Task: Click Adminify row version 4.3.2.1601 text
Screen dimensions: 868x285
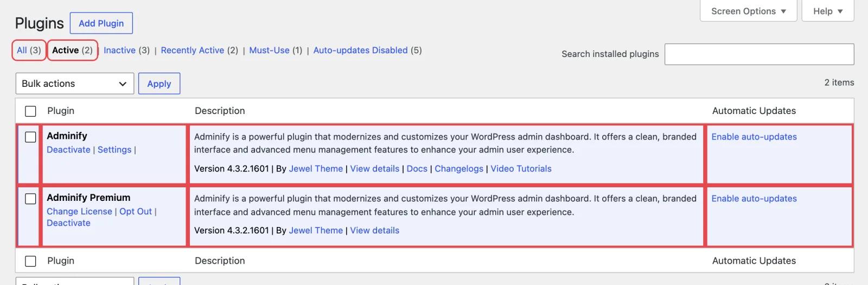Action: 232,169
